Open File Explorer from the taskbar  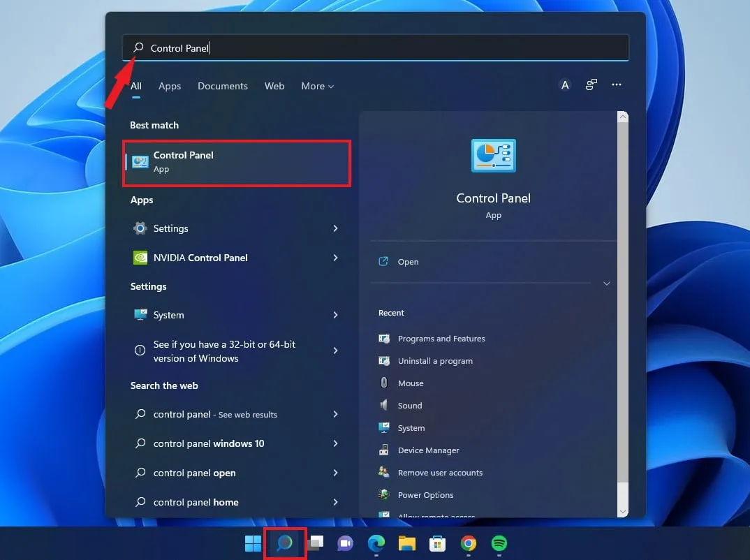click(406, 543)
